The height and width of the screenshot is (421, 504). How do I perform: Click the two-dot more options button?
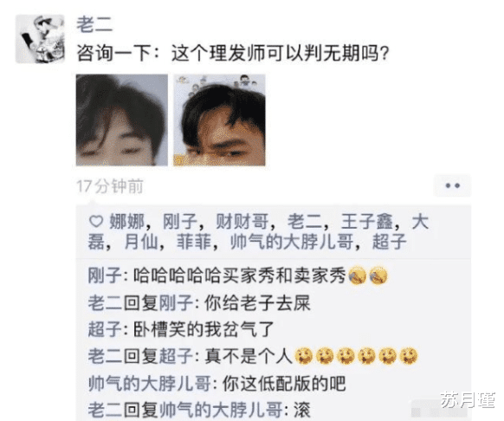coord(452,185)
